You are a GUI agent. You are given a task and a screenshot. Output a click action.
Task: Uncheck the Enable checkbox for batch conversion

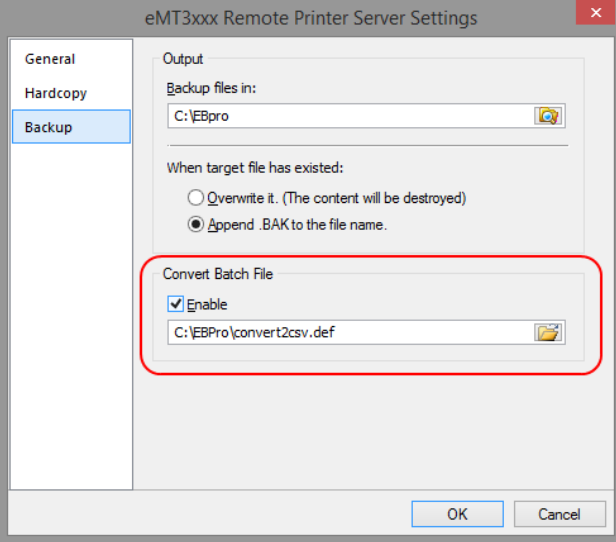[x=175, y=304]
